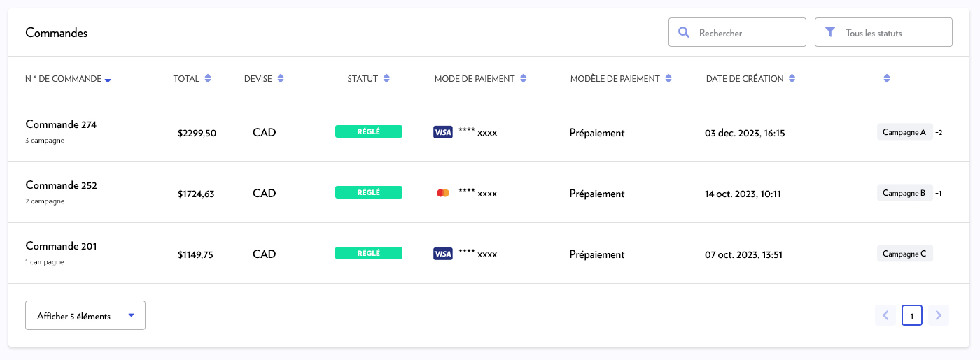Viewport: 980px width, 360px height.
Task: Sort by Statut column arrows
Action: [x=386, y=79]
